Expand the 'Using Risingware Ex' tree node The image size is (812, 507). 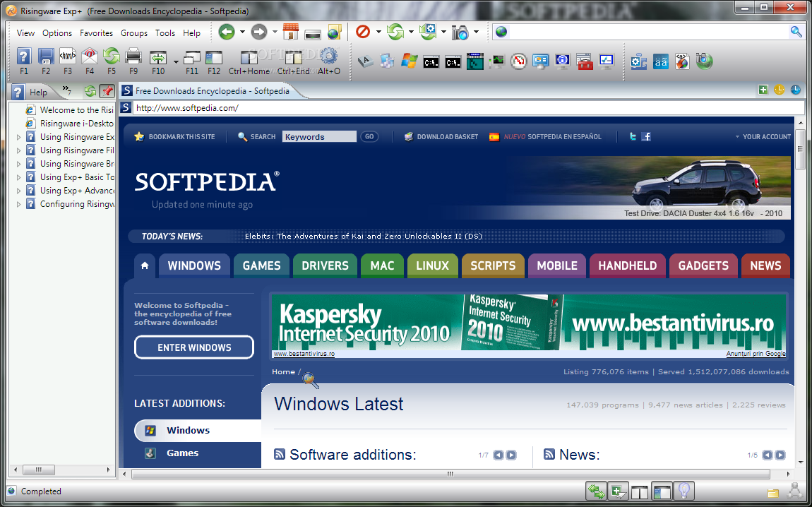click(18, 137)
